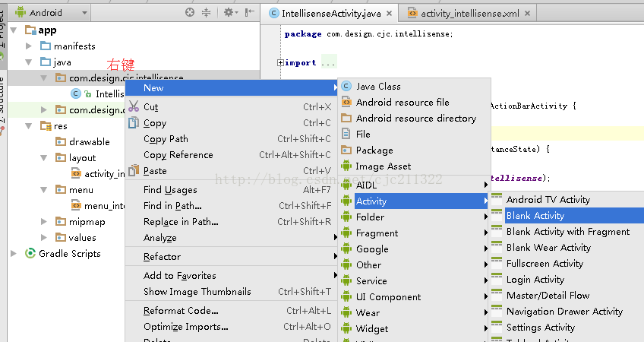Click the Java Class icon in New submenu
Image resolution: width=644 pixels, height=342 pixels.
click(x=346, y=87)
